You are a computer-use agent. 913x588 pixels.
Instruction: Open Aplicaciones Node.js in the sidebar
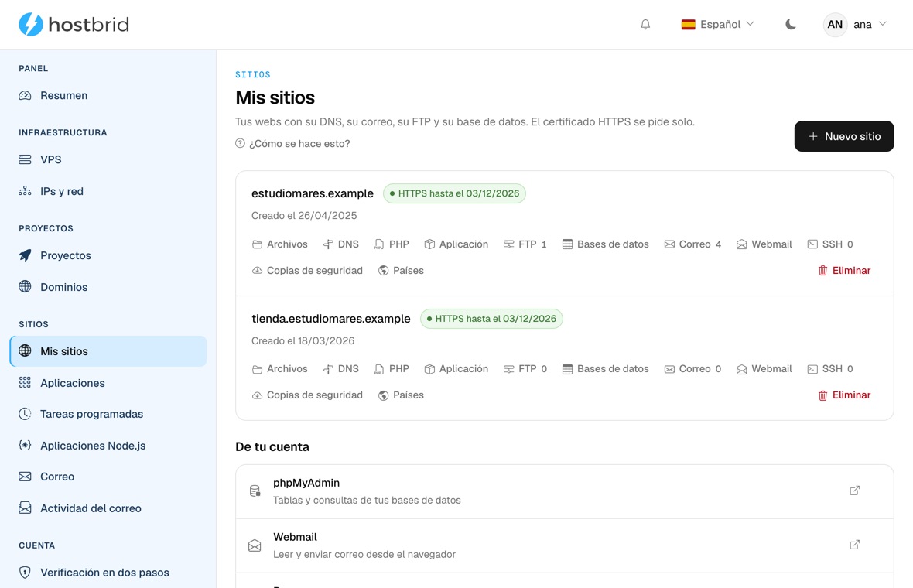(108, 446)
